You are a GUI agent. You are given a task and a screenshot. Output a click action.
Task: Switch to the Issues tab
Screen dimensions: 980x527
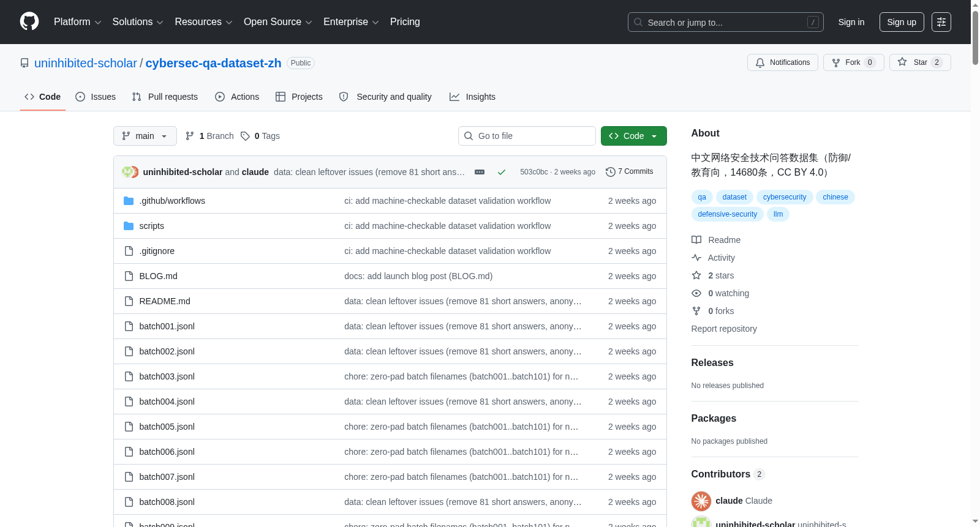point(96,97)
